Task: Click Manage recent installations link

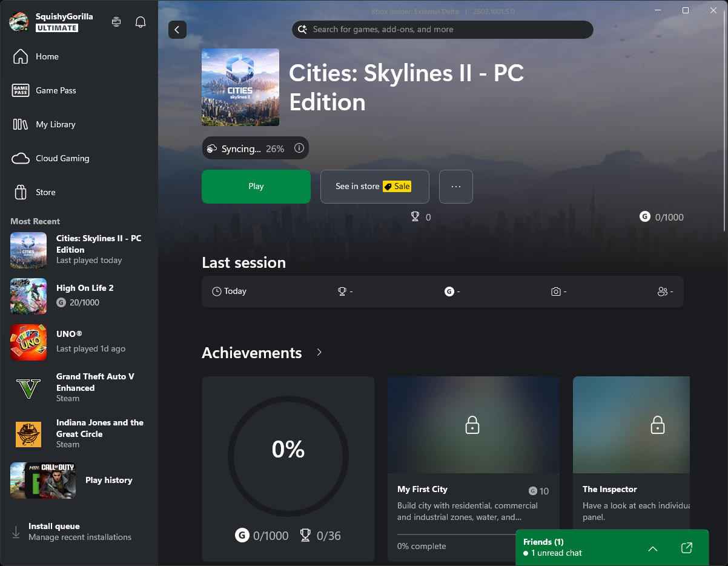Action: [79, 537]
